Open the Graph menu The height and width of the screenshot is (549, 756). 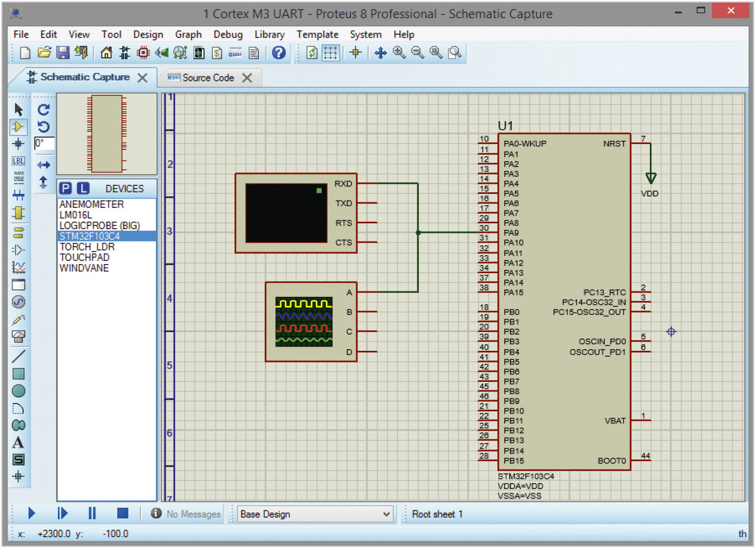pyautogui.click(x=188, y=34)
